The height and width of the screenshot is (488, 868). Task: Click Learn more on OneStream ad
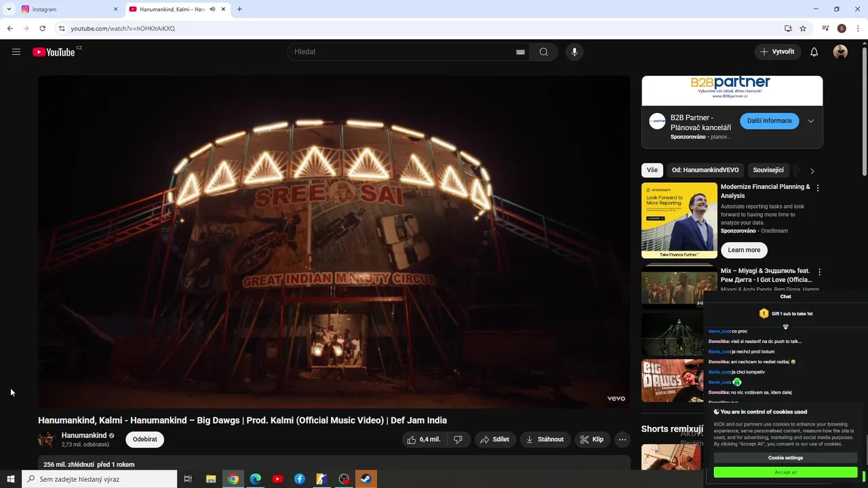(x=744, y=250)
